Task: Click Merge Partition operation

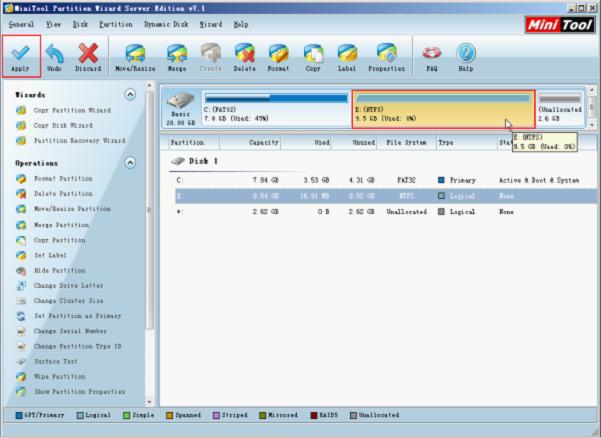Action: coord(61,225)
